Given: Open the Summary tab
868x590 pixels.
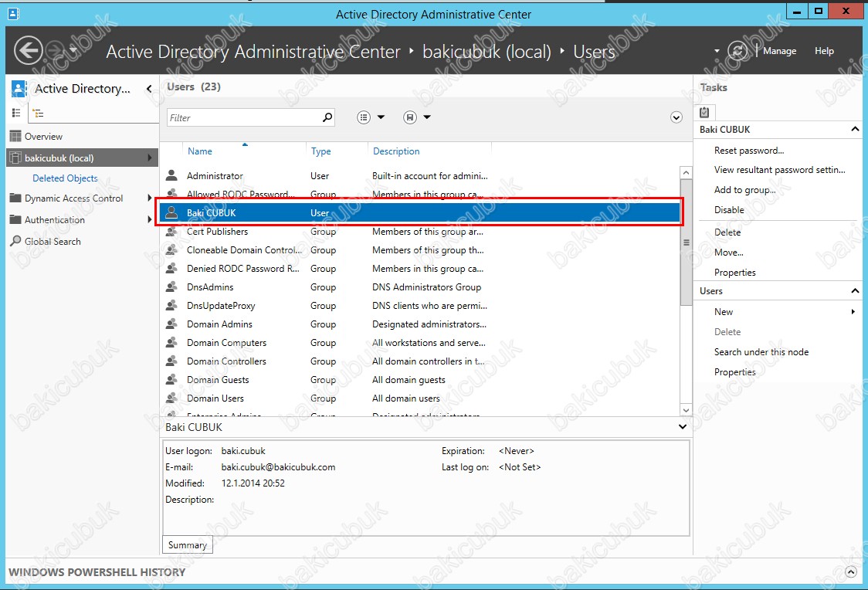Looking at the screenshot, I should (187, 545).
